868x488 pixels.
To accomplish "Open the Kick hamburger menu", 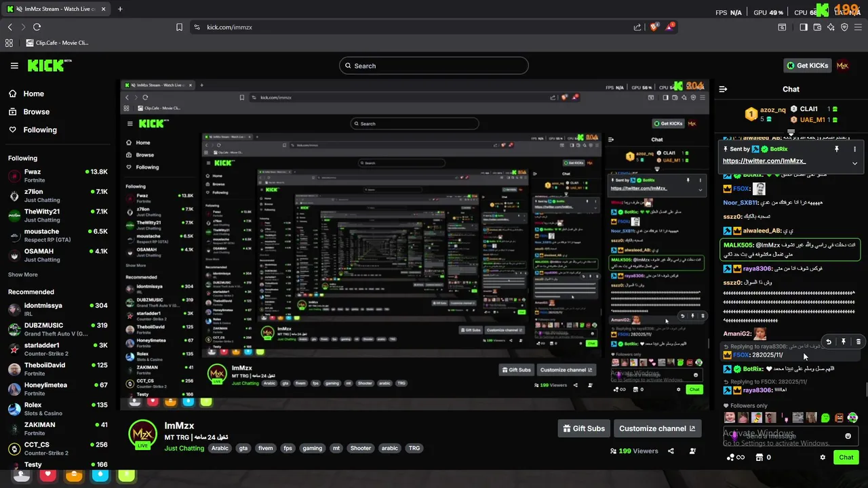I will click(x=14, y=66).
